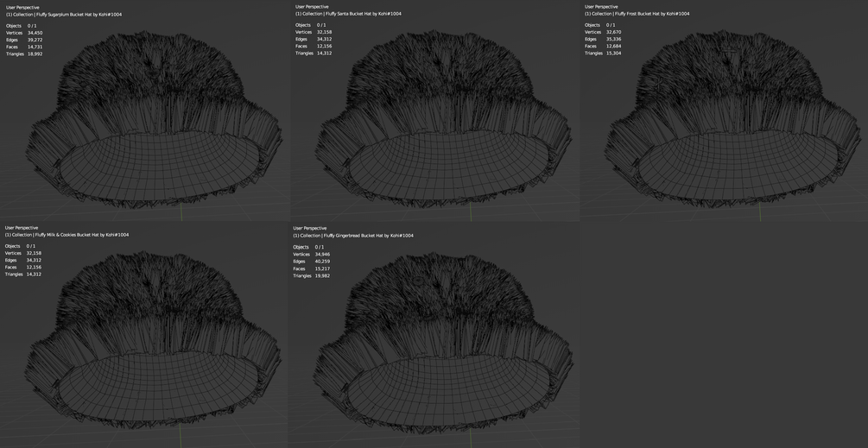
Task: Click Gingerbread edges value 40,259
Action: click(x=323, y=262)
